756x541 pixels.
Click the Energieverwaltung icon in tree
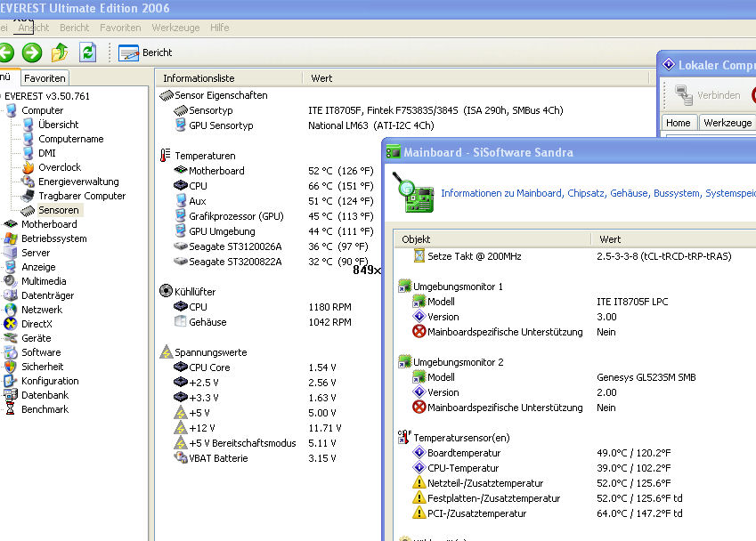coord(28,182)
